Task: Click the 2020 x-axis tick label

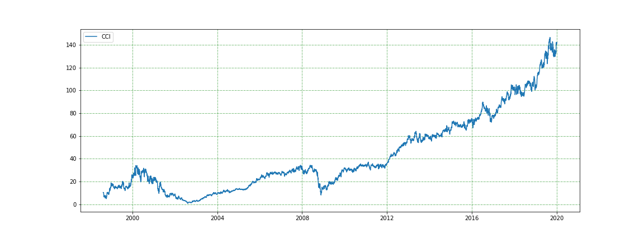Action: [x=556, y=219]
